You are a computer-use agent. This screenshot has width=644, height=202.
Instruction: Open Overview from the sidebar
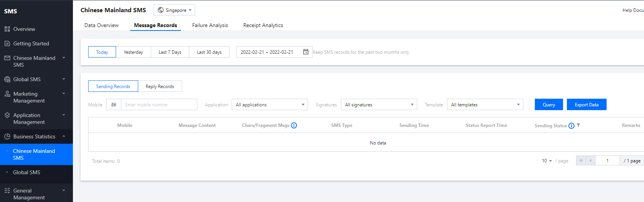click(24, 29)
